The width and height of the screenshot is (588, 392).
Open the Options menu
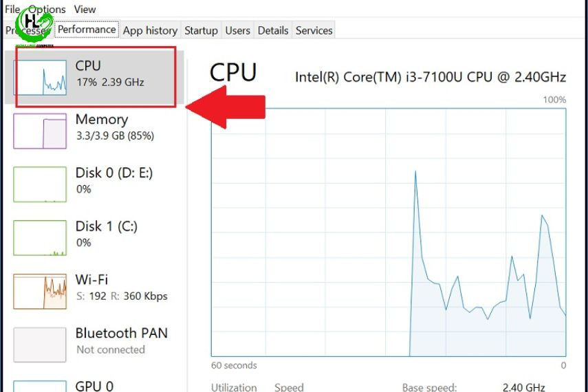click(47, 10)
